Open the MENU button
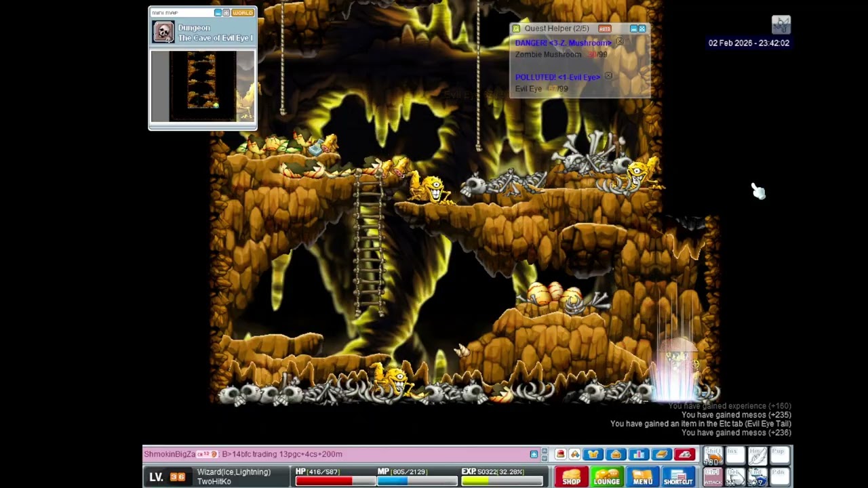868x488 pixels. pos(642,476)
